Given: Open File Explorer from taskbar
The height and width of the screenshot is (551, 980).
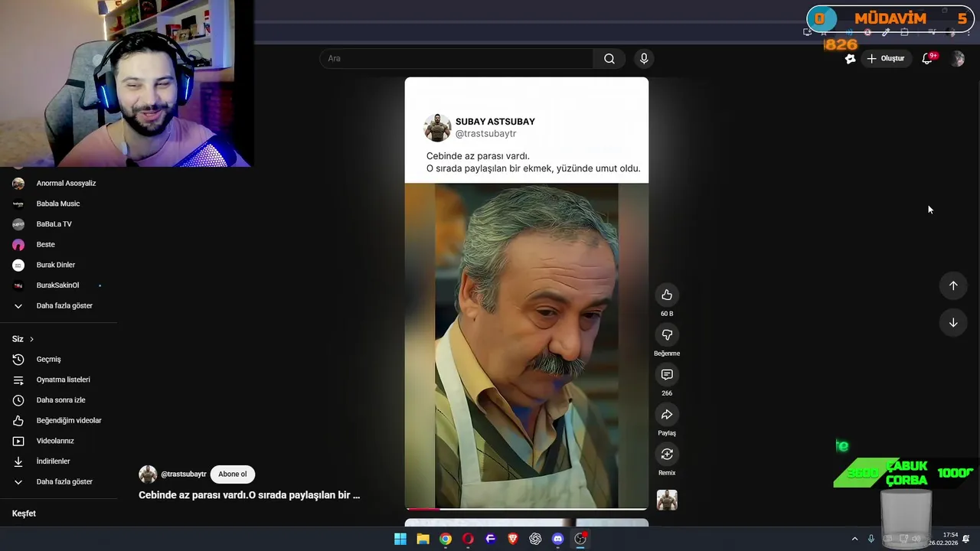Looking at the screenshot, I should pyautogui.click(x=423, y=539).
